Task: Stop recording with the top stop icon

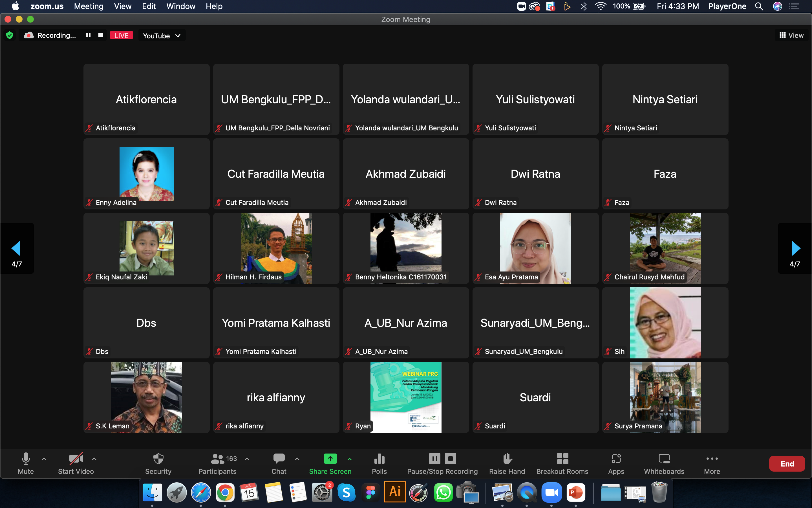Action: (100, 35)
